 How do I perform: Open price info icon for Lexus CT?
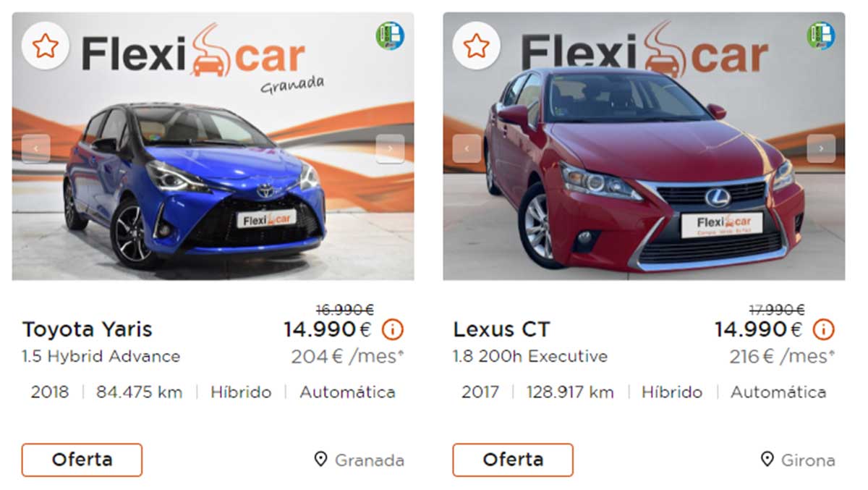coord(823,330)
